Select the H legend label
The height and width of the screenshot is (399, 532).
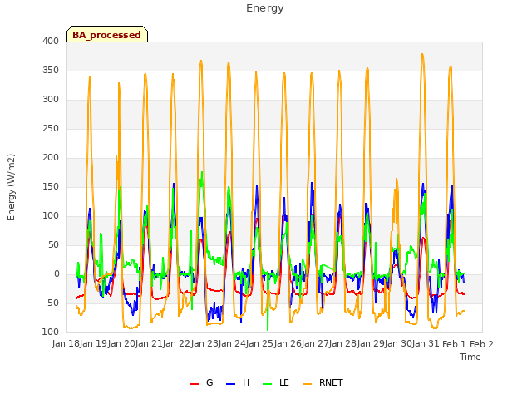(x=246, y=382)
